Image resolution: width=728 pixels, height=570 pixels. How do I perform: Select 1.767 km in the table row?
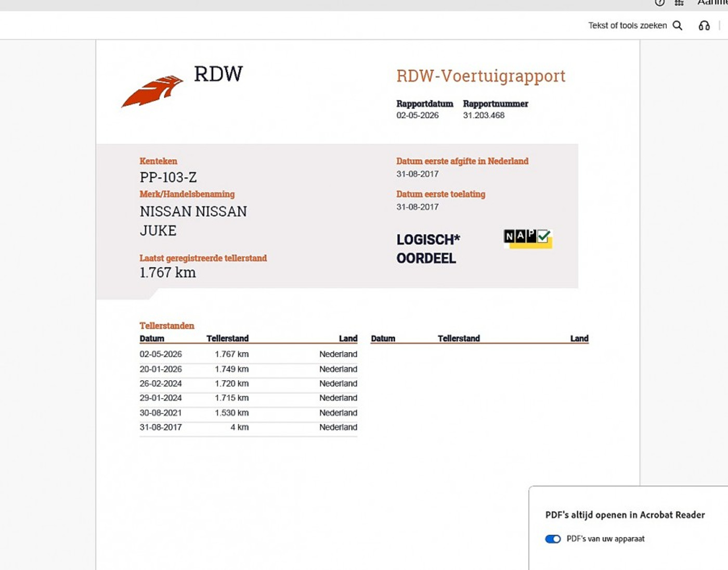[x=231, y=354]
